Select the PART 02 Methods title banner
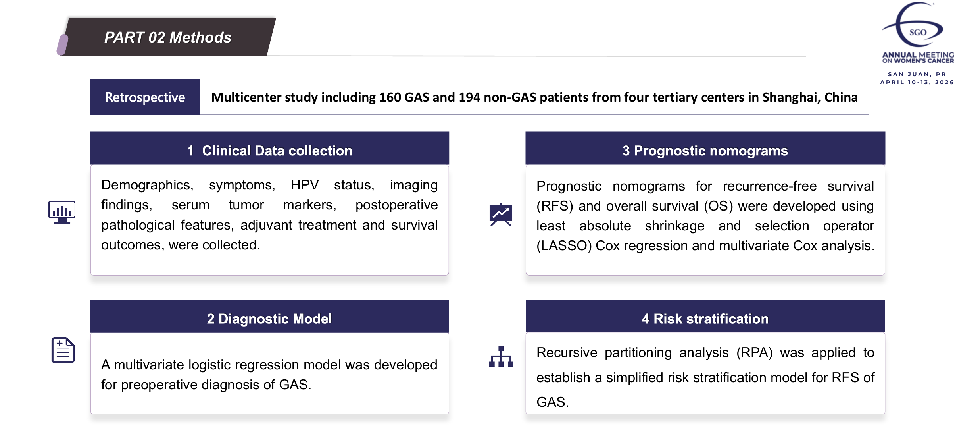 coord(168,37)
